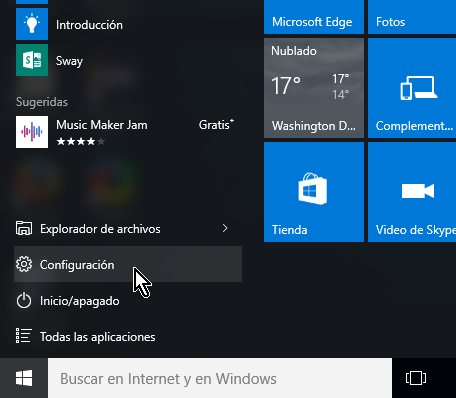Click the Tienda tile label
The height and width of the screenshot is (398, 456).
pos(289,230)
